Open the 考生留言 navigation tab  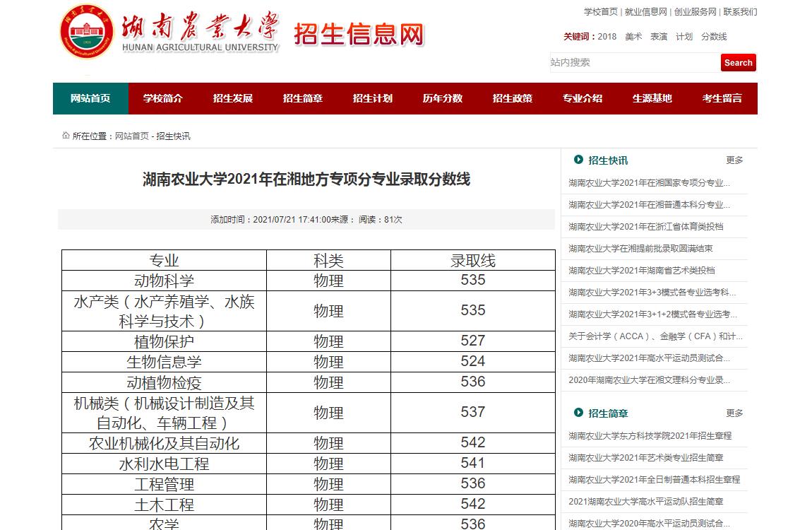(x=722, y=98)
